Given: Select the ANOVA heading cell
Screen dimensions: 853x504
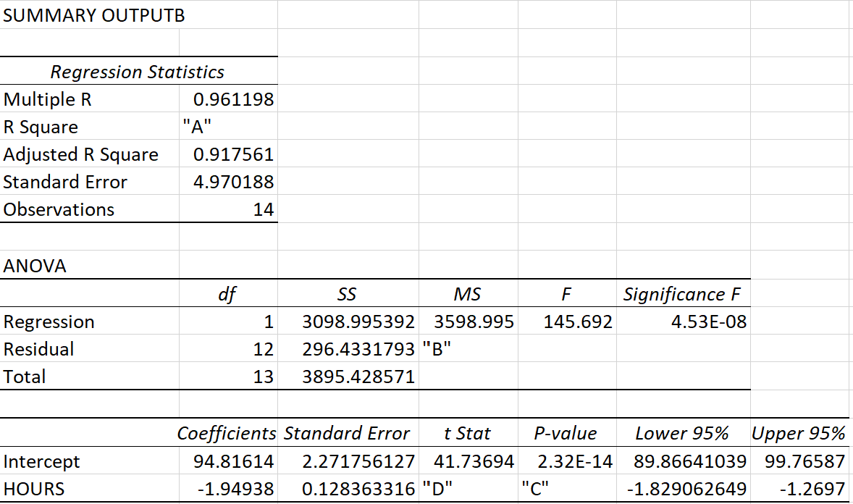Looking at the screenshot, I should point(34,266).
